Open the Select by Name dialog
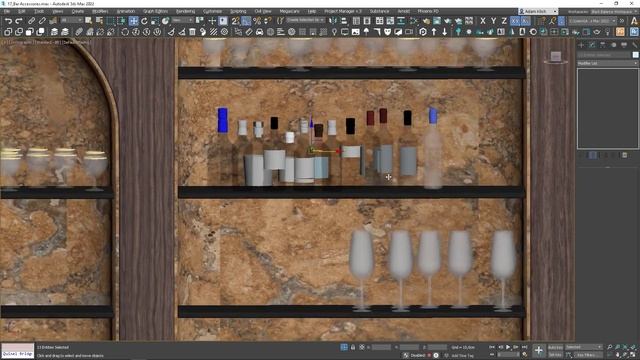The width and height of the screenshot is (640, 360). tap(99, 21)
